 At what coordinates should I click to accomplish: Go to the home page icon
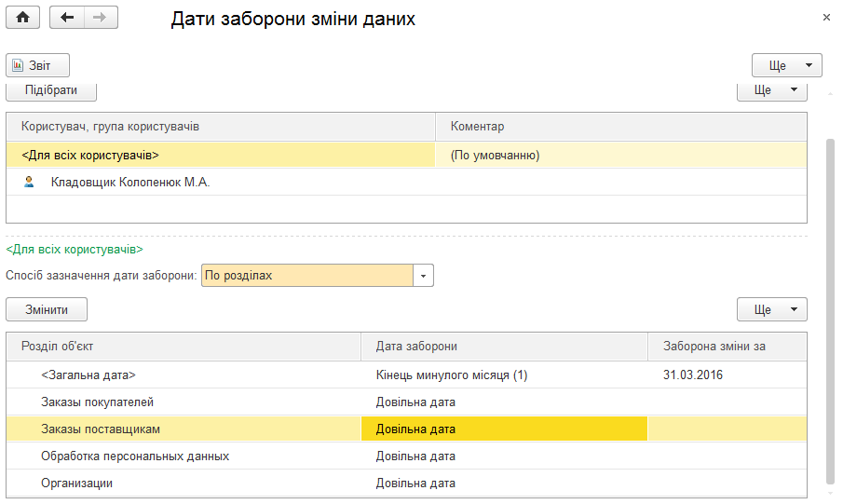pos(22,17)
